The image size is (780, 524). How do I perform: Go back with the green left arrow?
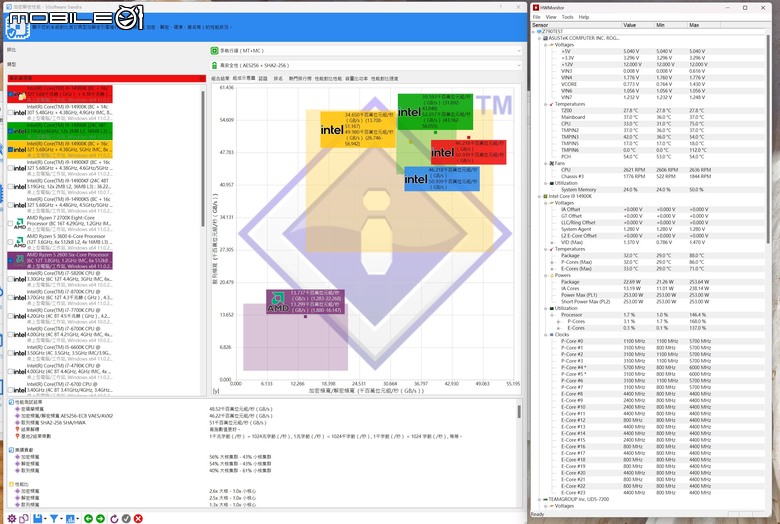pyautogui.click(x=89, y=519)
